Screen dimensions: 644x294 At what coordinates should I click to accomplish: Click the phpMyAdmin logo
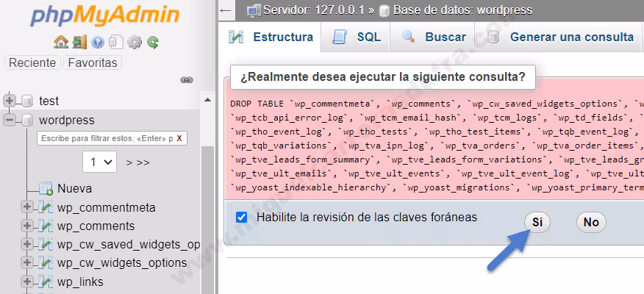coord(104,17)
